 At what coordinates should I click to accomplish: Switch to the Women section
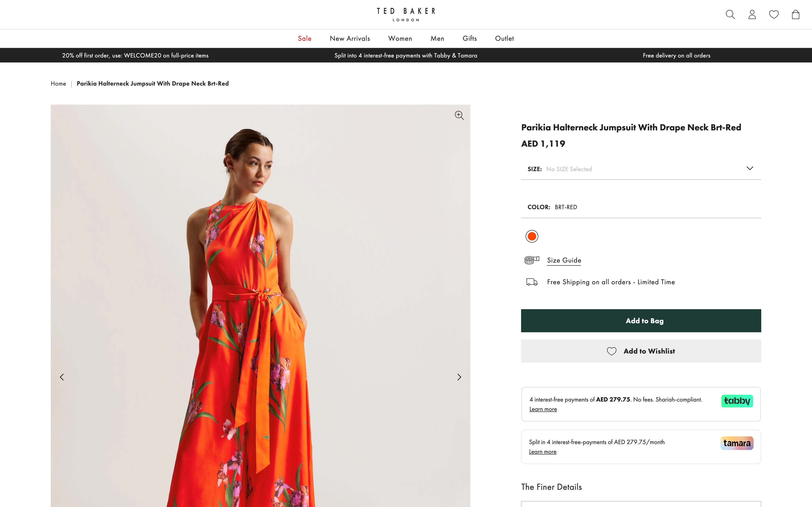click(400, 38)
